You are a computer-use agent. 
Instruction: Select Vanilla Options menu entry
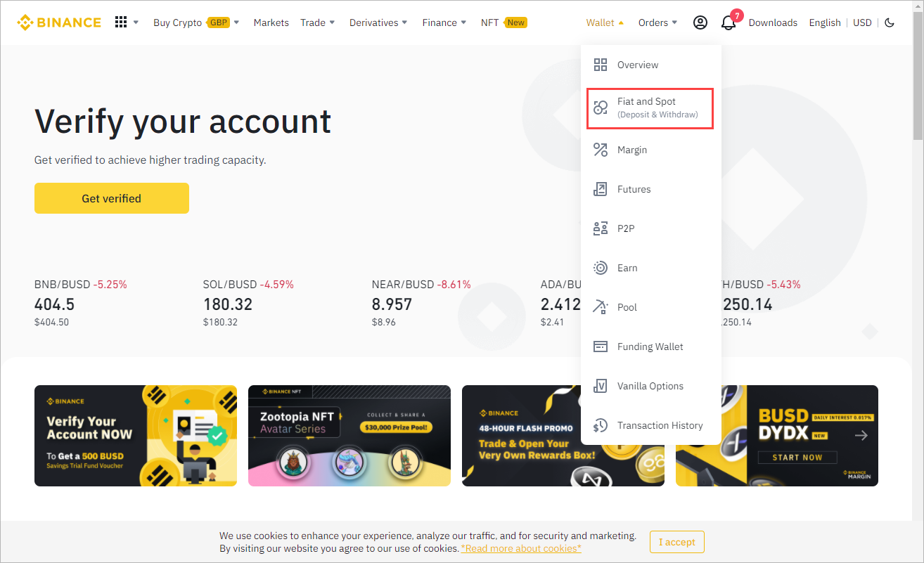pos(651,386)
